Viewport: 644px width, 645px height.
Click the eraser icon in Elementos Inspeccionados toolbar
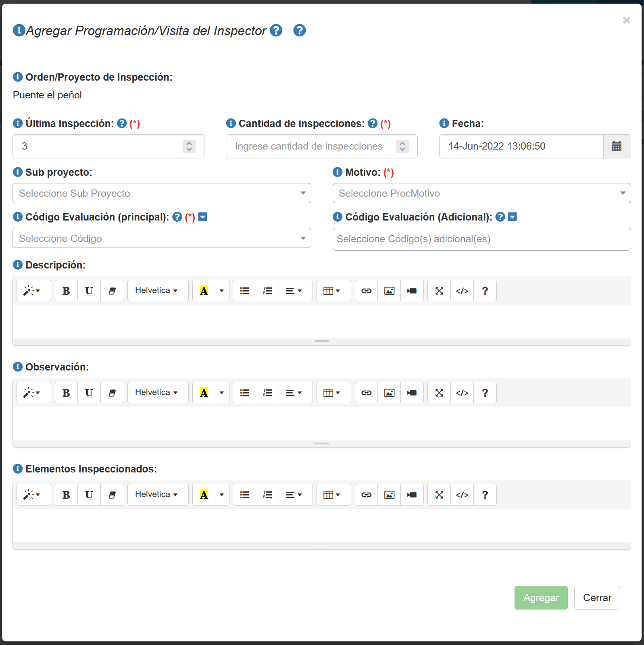click(x=112, y=495)
